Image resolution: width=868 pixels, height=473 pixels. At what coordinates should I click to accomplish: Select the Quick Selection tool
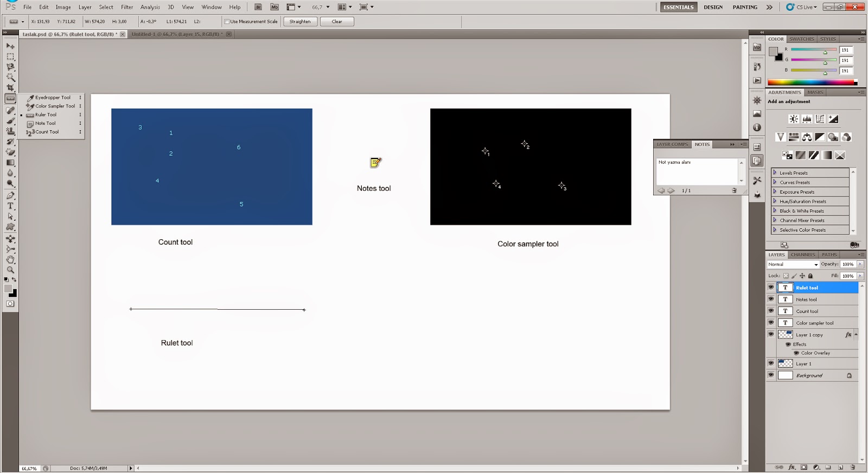[x=10, y=77]
